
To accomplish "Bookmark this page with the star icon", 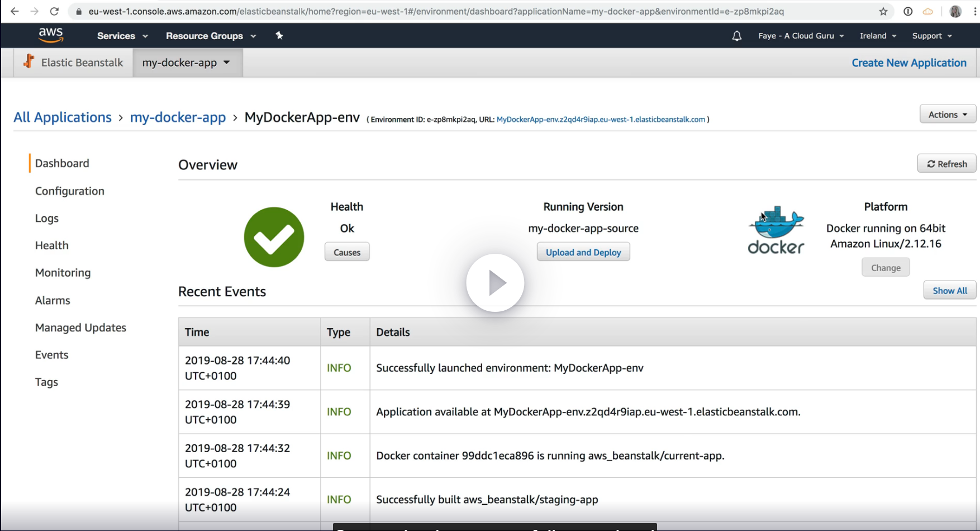I will point(883,11).
